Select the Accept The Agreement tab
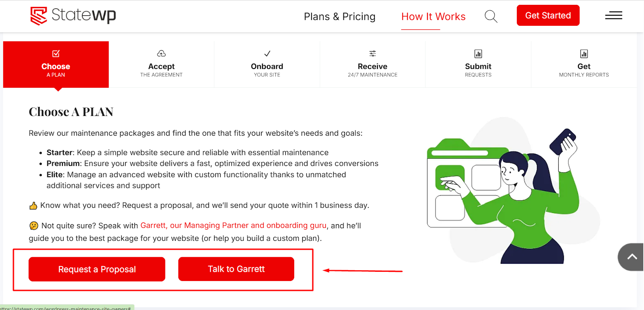This screenshot has width=644, height=310. coord(161,64)
